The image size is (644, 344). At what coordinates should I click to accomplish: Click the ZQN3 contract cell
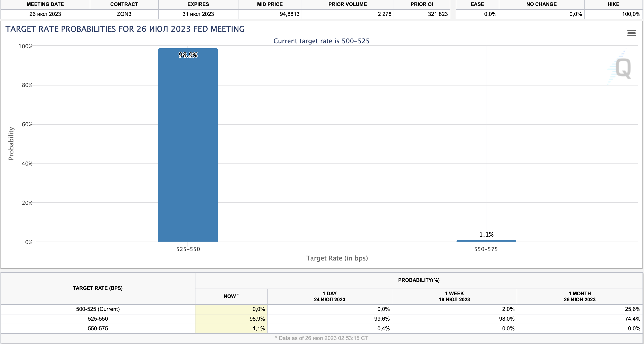pyautogui.click(x=124, y=14)
